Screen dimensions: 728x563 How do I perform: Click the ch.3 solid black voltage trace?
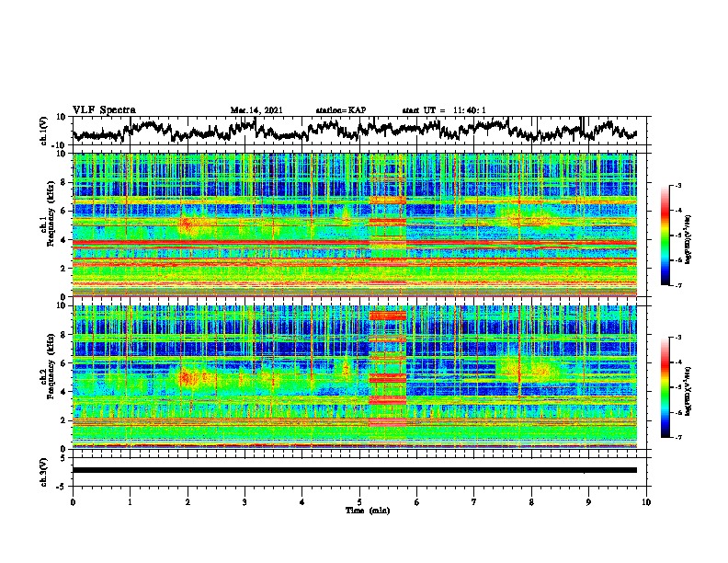(x=355, y=470)
